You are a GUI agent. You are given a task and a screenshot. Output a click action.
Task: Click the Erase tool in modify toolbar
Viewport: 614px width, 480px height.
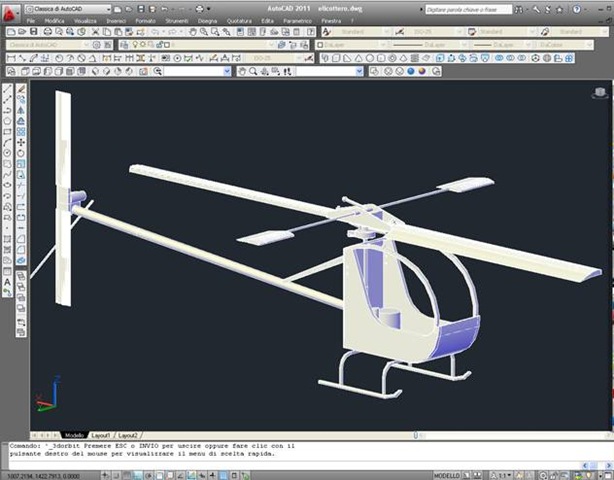coord(21,89)
